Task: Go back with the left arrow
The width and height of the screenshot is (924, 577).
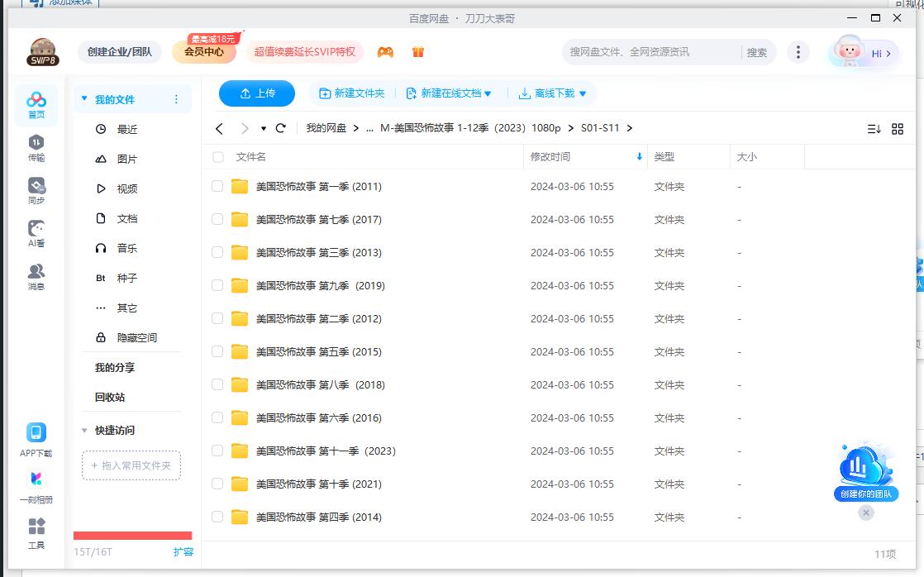Action: click(219, 128)
